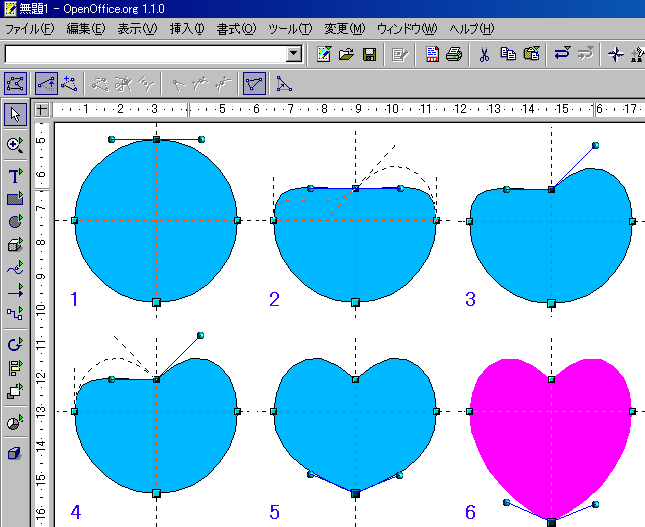645x527 pixels.
Task: Save the document with floppy icon
Action: 369,54
